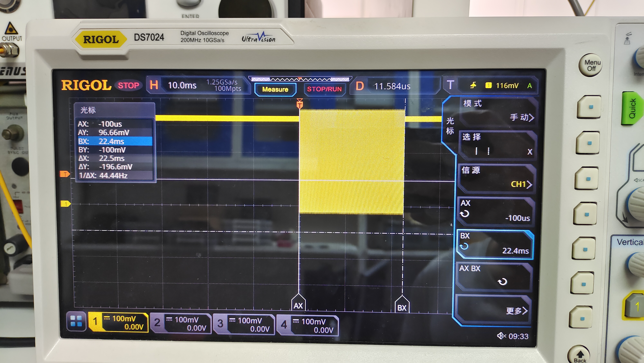The width and height of the screenshot is (644, 363).
Task: Click the BX rotary knob icon
Action: click(x=464, y=246)
